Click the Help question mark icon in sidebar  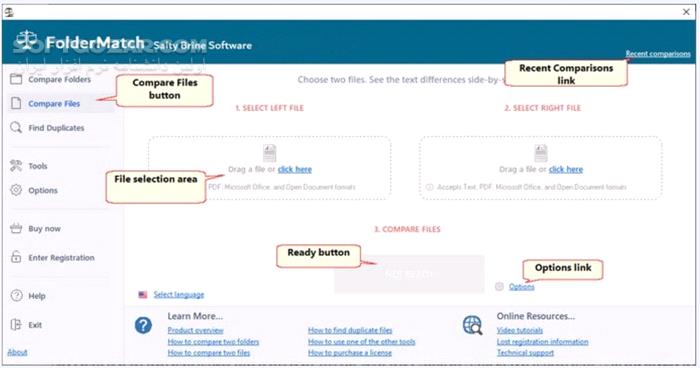pos(17,295)
